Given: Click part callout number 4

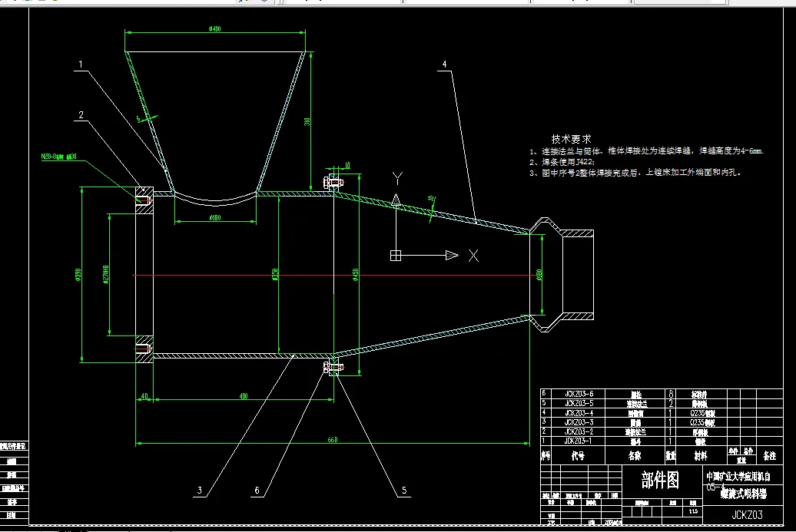Looking at the screenshot, I should (x=444, y=64).
